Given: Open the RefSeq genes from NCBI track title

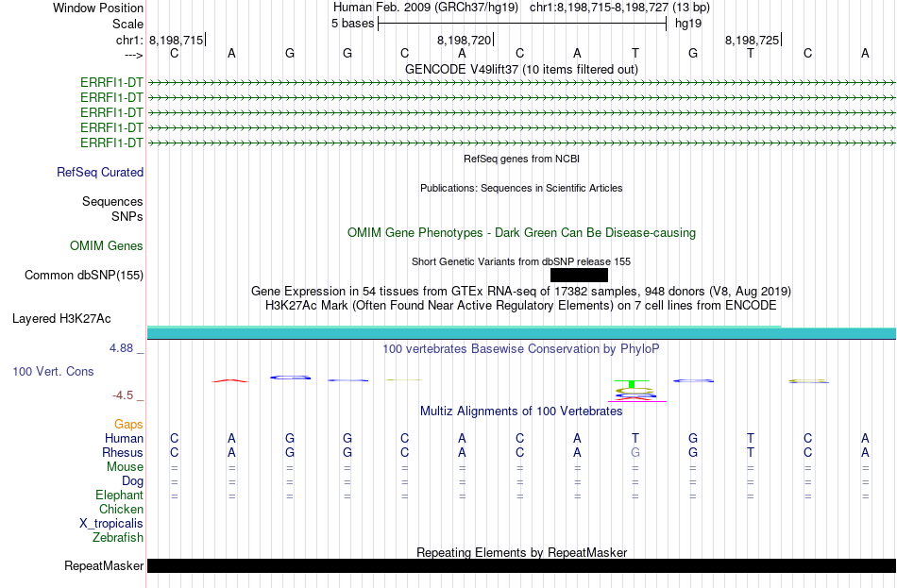Looking at the screenshot, I should (521, 159).
